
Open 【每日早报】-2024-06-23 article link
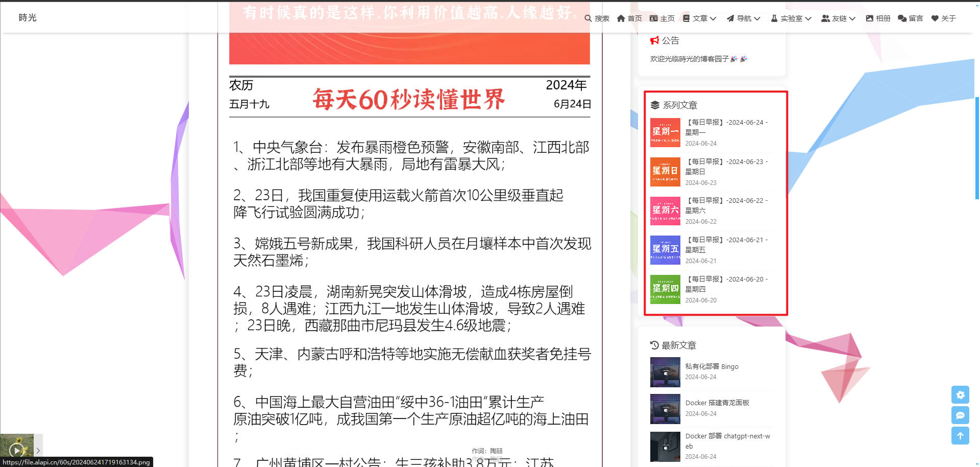pyautogui.click(x=727, y=167)
